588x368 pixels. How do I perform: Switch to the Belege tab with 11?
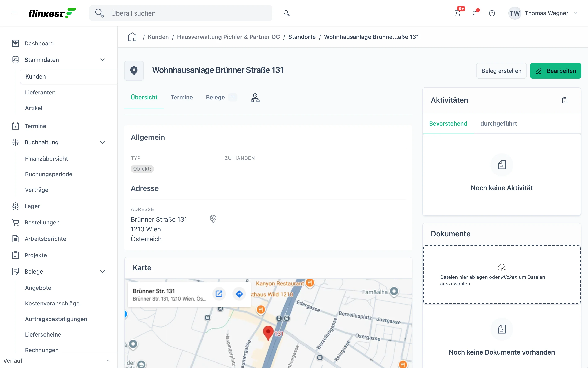point(221,97)
